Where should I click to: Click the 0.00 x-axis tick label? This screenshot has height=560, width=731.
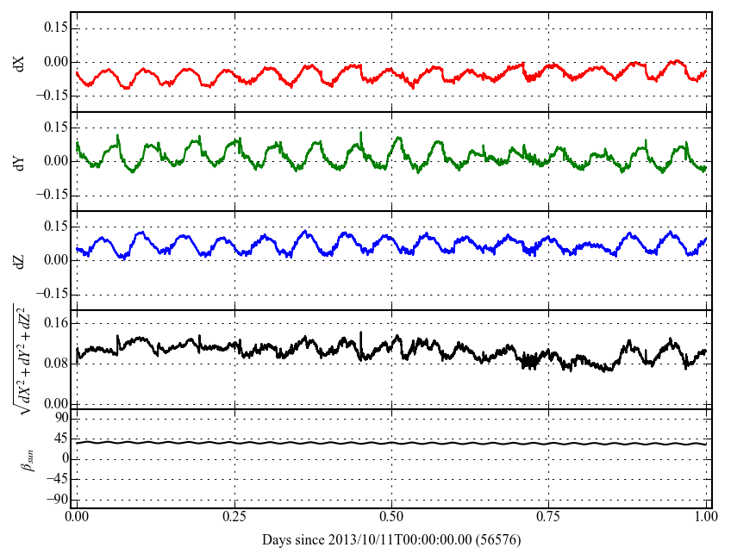point(77,518)
